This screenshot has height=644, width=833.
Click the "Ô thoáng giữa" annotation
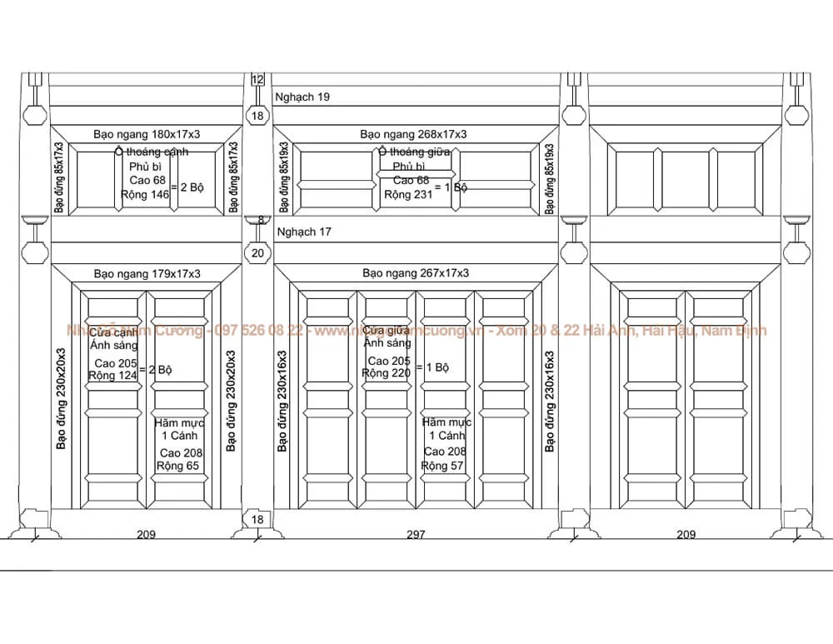click(414, 152)
